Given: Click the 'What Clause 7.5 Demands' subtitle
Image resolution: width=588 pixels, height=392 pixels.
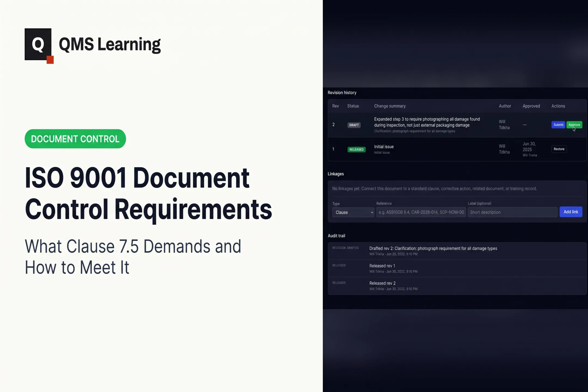Looking at the screenshot, I should (133, 257).
